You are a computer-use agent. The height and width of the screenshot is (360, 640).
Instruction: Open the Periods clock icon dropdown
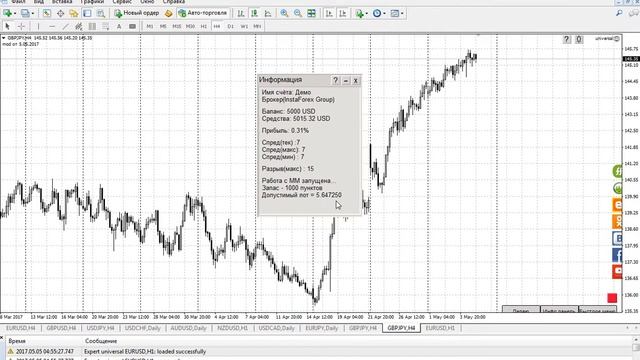379,13
